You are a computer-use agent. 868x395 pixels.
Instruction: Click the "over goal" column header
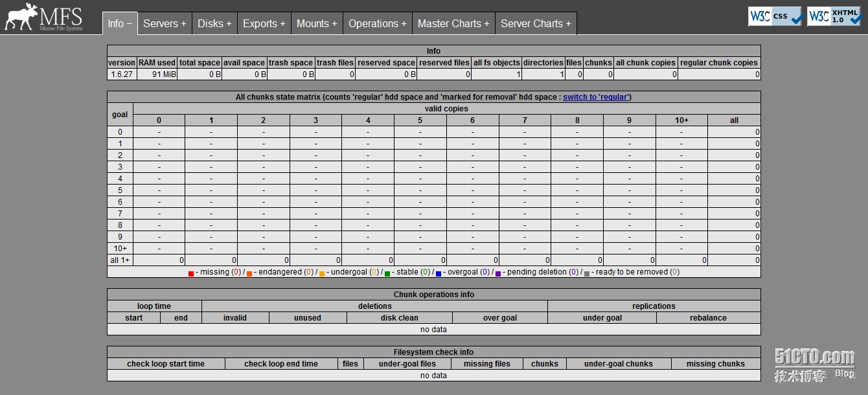click(500, 318)
